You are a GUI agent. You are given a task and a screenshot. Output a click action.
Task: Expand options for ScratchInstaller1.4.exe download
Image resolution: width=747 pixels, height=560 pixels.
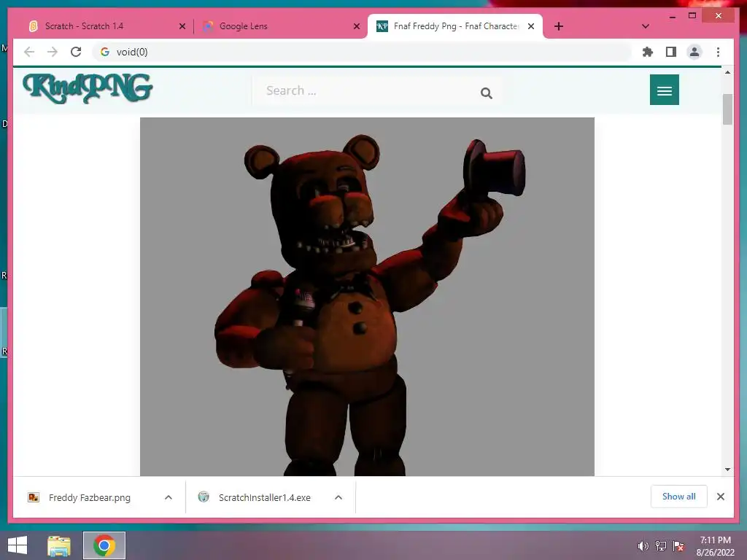coord(338,497)
